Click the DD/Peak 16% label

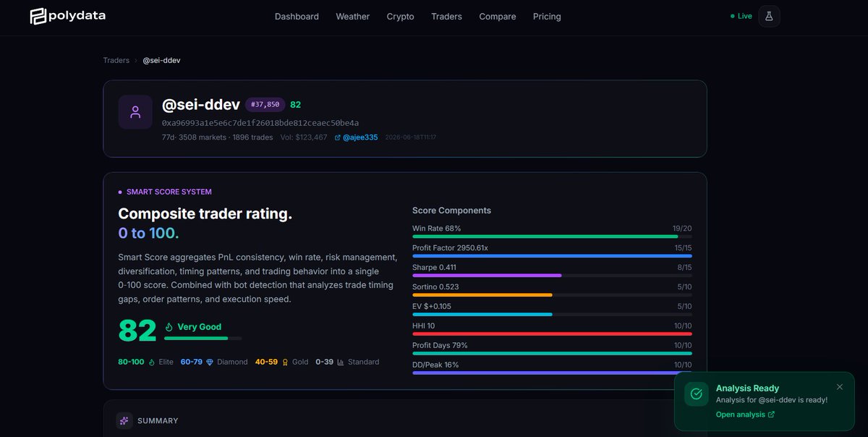(x=435, y=365)
